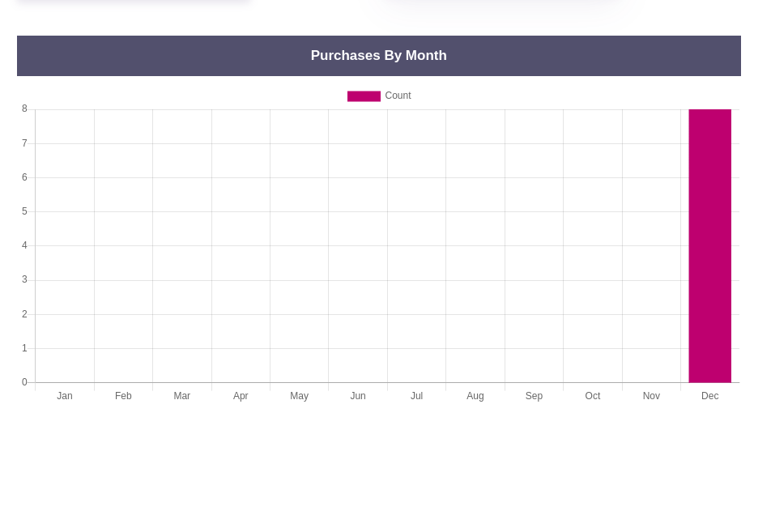The height and width of the screenshot is (532, 771).
Task: Click the Apr month label
Action: (x=241, y=396)
